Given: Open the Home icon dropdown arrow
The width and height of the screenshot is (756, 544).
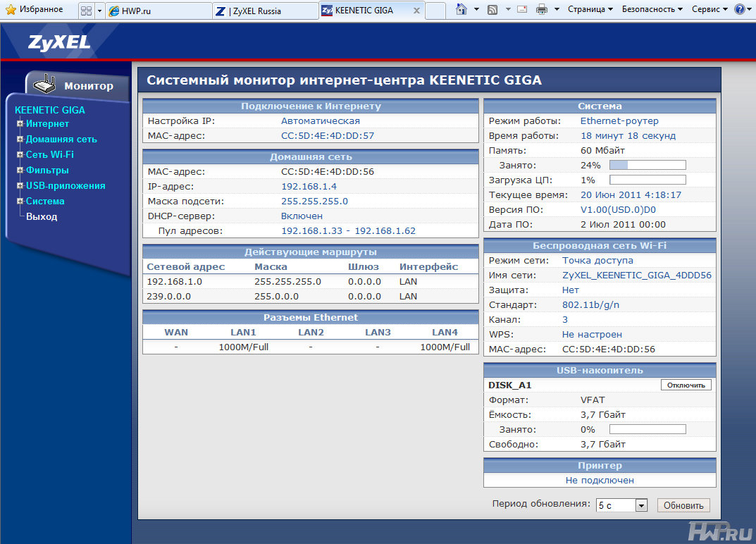Looking at the screenshot, I should pyautogui.click(x=476, y=9).
